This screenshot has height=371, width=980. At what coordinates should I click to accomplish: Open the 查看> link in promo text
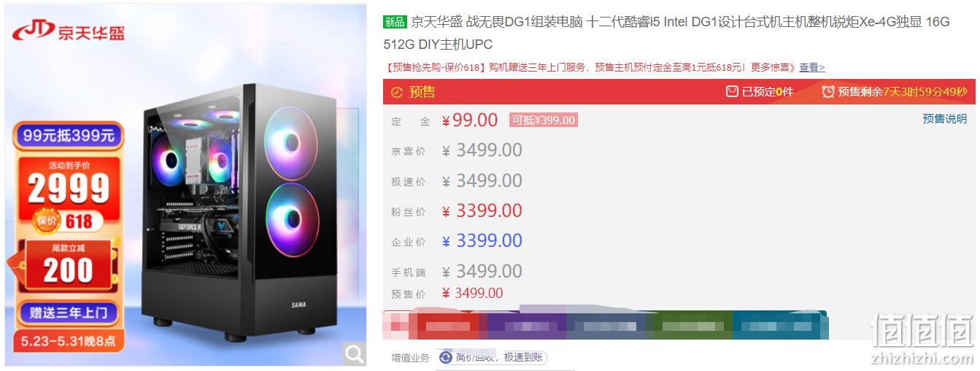pyautogui.click(x=811, y=67)
